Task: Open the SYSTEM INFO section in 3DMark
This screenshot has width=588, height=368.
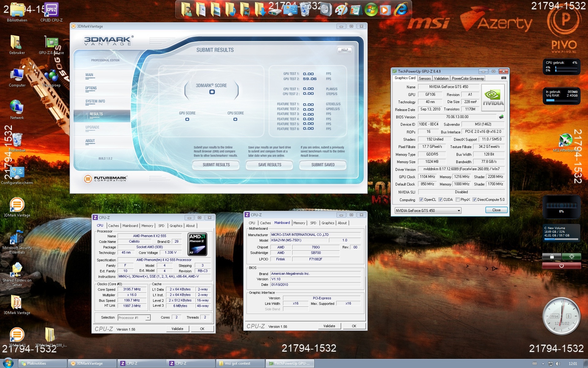Action: click(95, 102)
